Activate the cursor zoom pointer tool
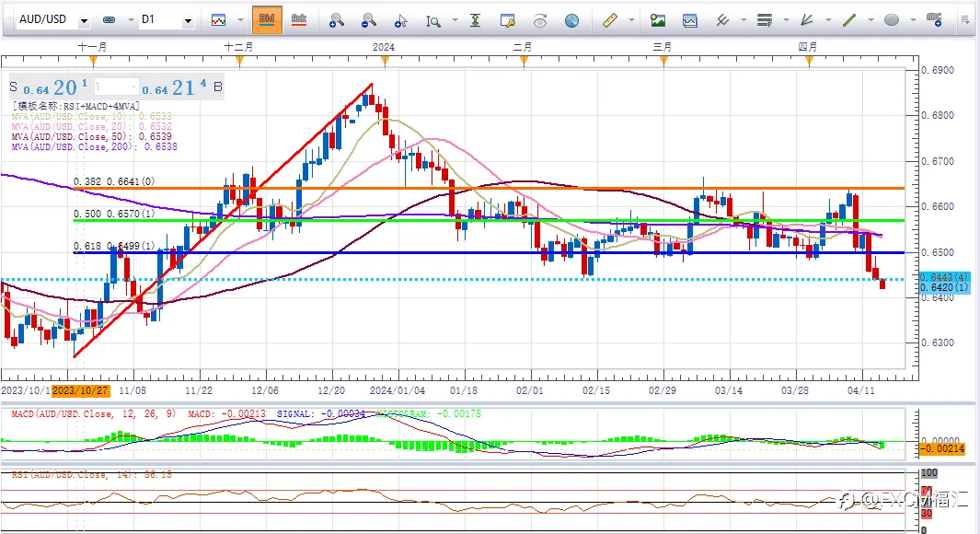Image resolution: width=980 pixels, height=534 pixels. click(x=400, y=20)
